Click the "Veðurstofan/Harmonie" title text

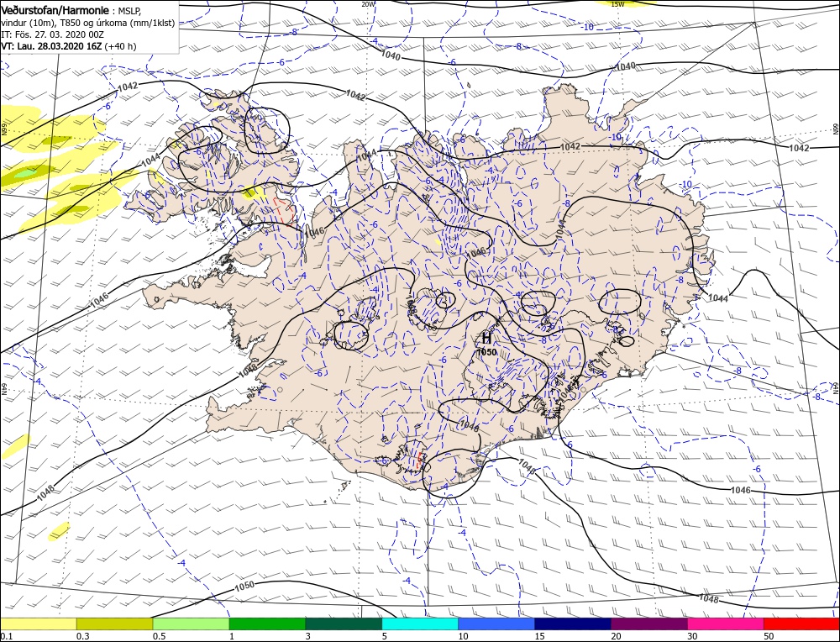click(x=57, y=10)
